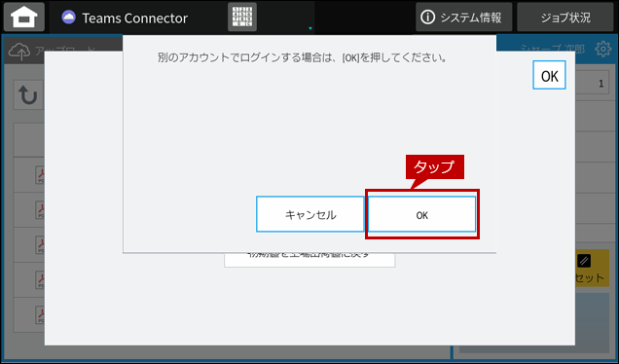
Task: Select the first PDF file icon
Action: coord(40,175)
